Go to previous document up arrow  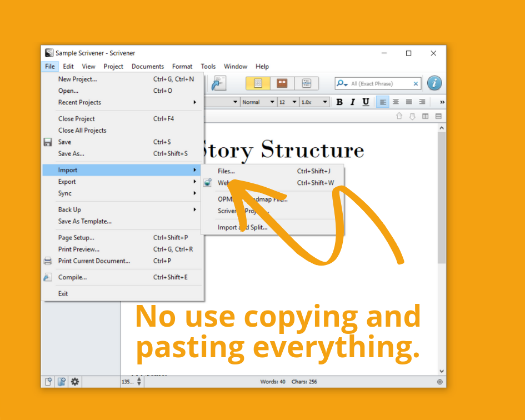click(x=399, y=116)
